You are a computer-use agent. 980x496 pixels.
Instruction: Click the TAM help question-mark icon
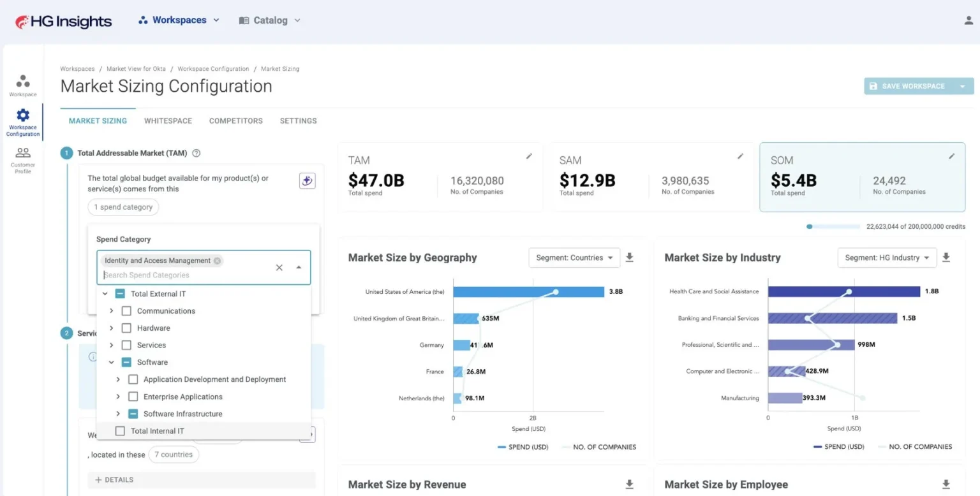coord(197,153)
